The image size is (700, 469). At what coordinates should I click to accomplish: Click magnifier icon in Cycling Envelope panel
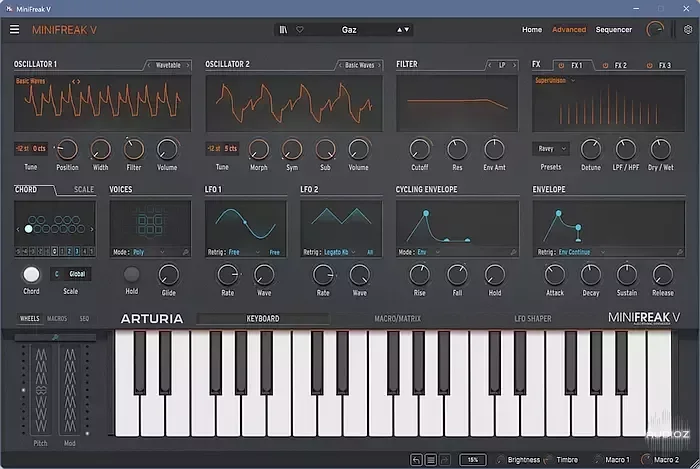click(513, 252)
